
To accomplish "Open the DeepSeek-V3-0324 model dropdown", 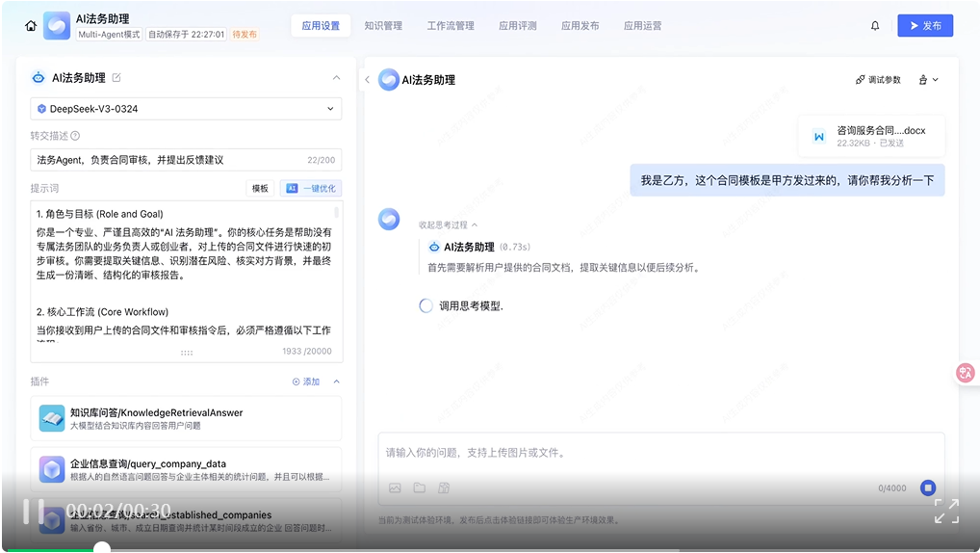I will (186, 109).
